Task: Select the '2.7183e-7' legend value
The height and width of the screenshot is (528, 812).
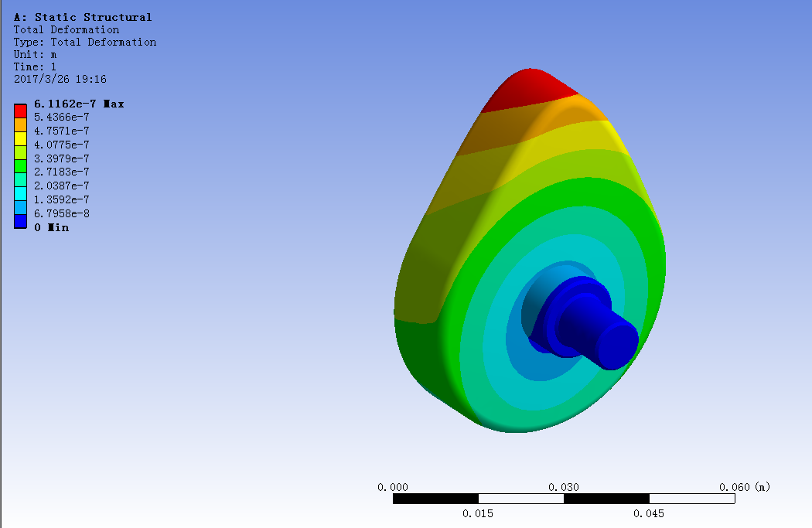Action: tap(62, 172)
